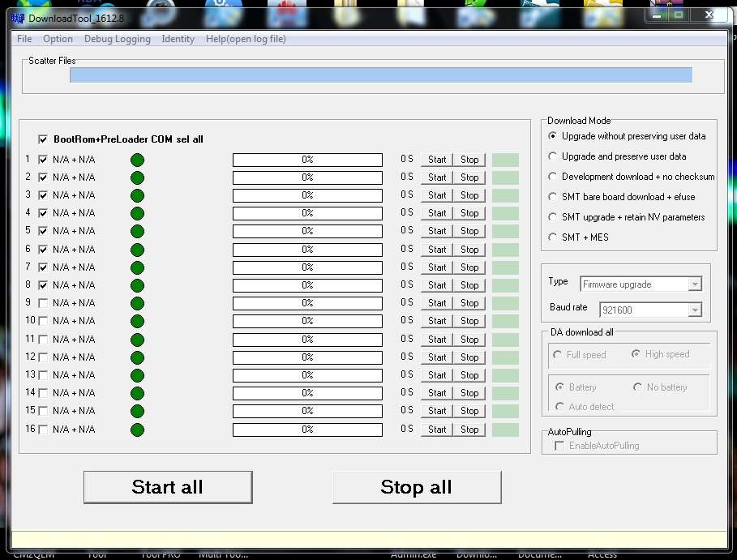Viewport: 737px width, 560px height.
Task: Click the green status circle in row 16
Action: point(137,430)
